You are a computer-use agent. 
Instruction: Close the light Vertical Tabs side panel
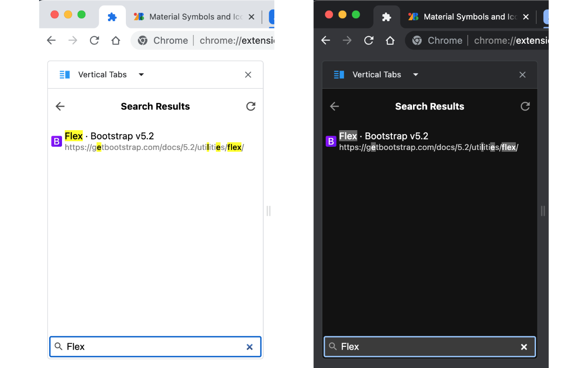coord(248,75)
